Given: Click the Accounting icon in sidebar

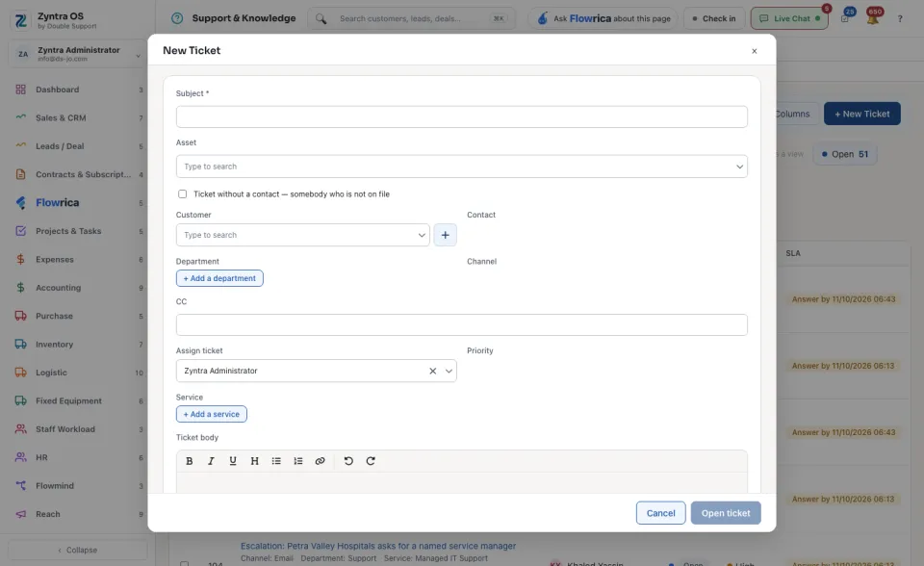Looking at the screenshot, I should (x=20, y=288).
